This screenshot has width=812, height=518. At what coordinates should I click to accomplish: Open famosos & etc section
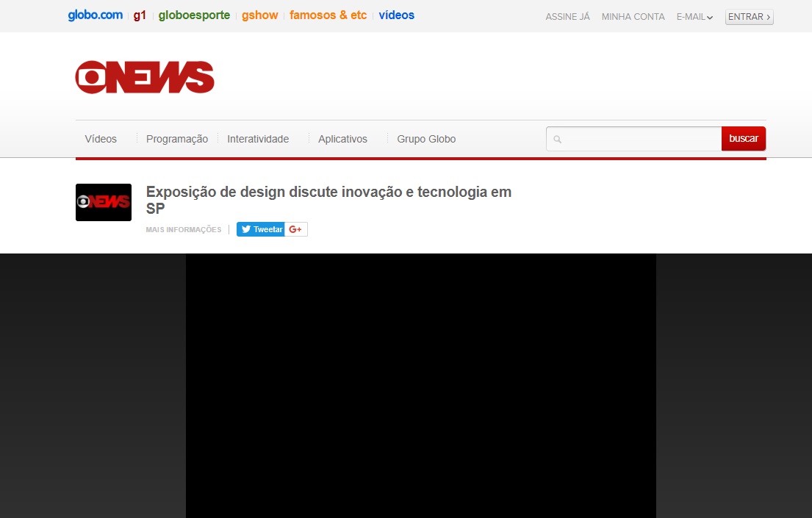coord(328,15)
